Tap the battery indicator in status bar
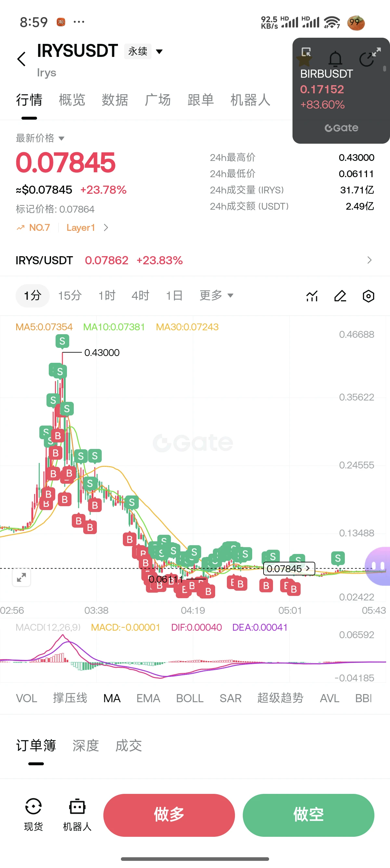Viewport: 390px width, 868px height. tap(356, 22)
